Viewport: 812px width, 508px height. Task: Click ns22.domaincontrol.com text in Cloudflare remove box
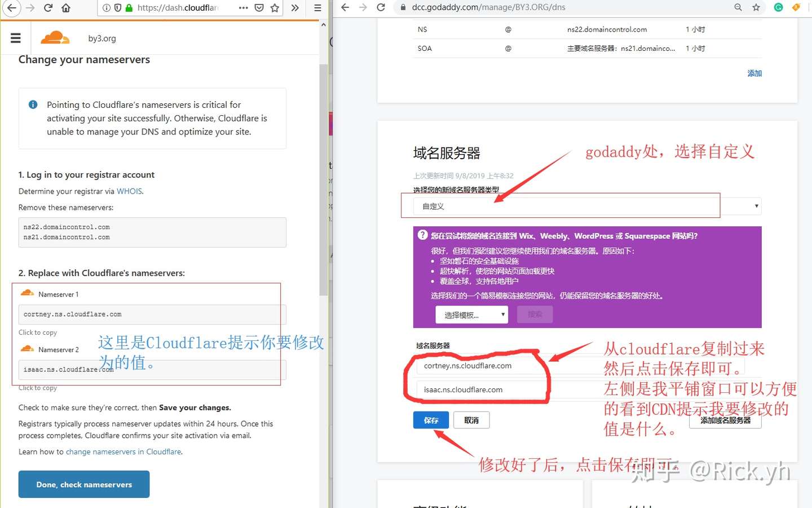(x=67, y=227)
